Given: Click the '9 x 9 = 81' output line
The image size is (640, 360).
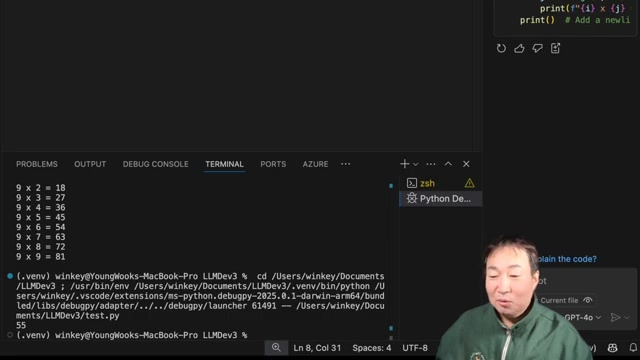Looking at the screenshot, I should pos(40,257).
